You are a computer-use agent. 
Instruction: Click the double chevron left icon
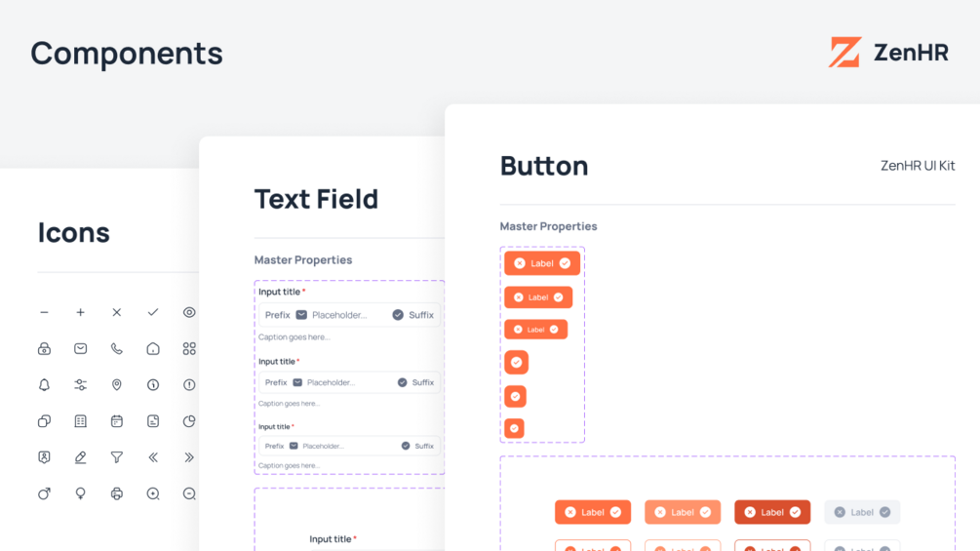click(153, 457)
